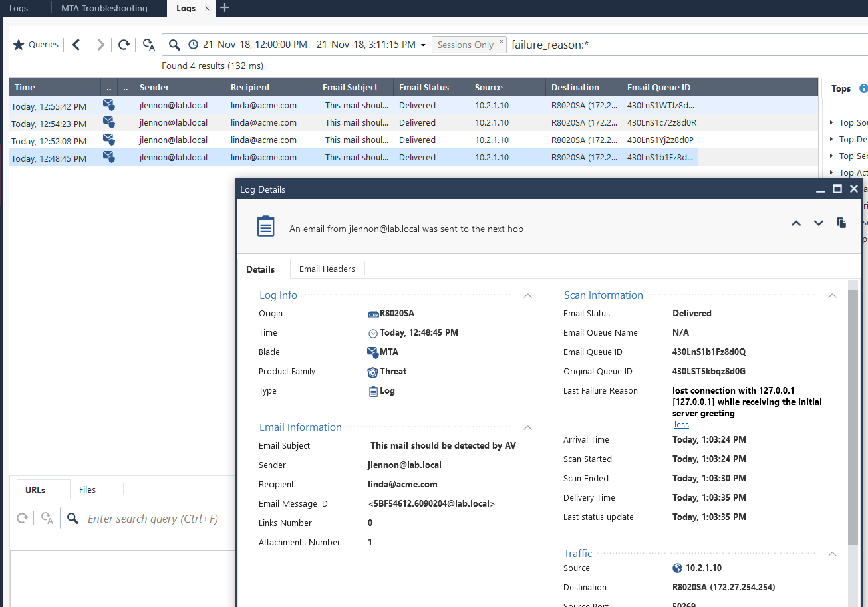The image size is (868, 607).
Task: Open the Email Headers tab
Action: tap(327, 269)
